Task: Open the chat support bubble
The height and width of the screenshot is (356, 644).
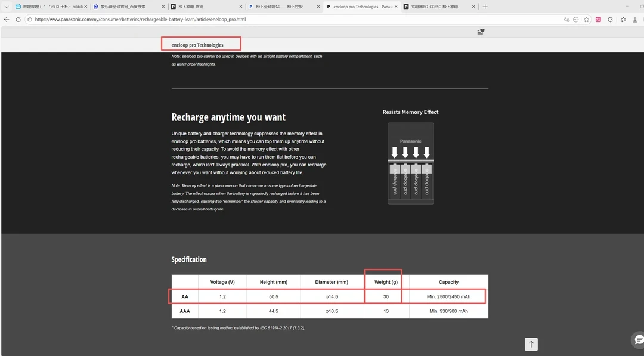Action: pyautogui.click(x=639, y=339)
